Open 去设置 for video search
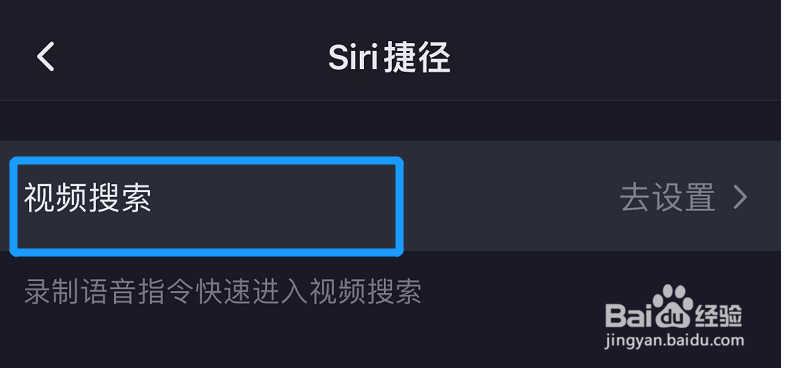This screenshot has width=789, height=368. tap(683, 197)
